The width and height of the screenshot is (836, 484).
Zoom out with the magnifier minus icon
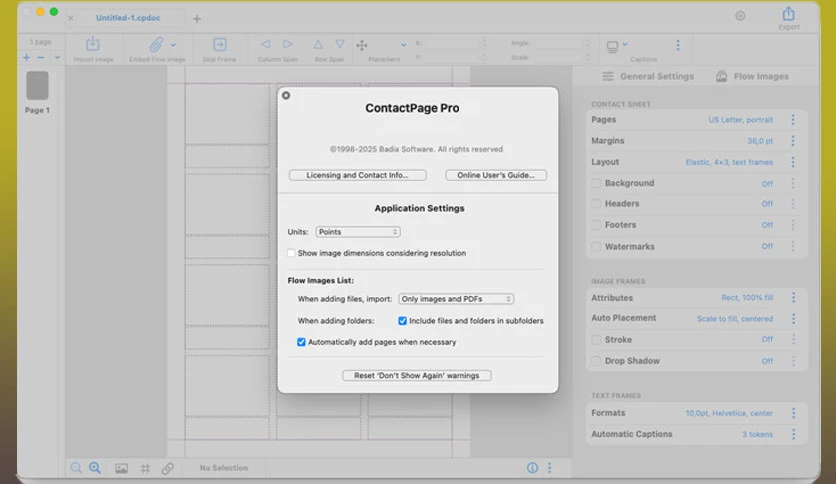click(76, 468)
